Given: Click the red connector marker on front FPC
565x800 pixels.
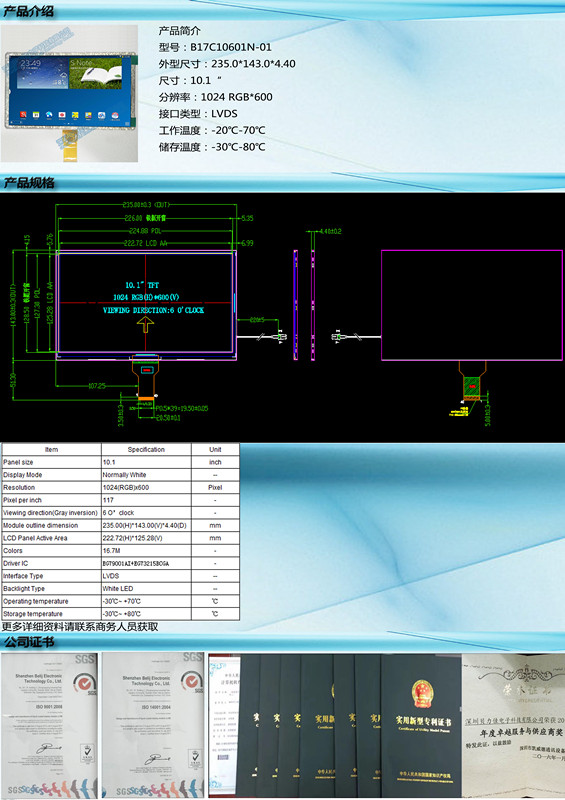Looking at the screenshot, I should 147,369.
